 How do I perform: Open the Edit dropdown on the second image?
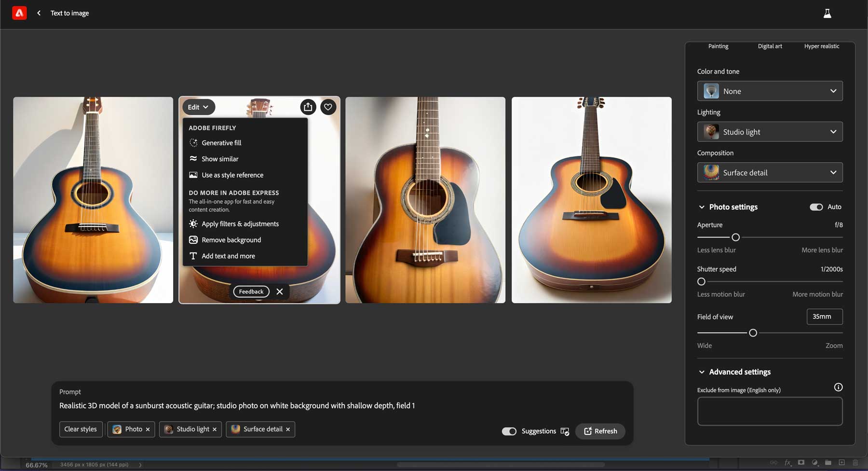(198, 107)
